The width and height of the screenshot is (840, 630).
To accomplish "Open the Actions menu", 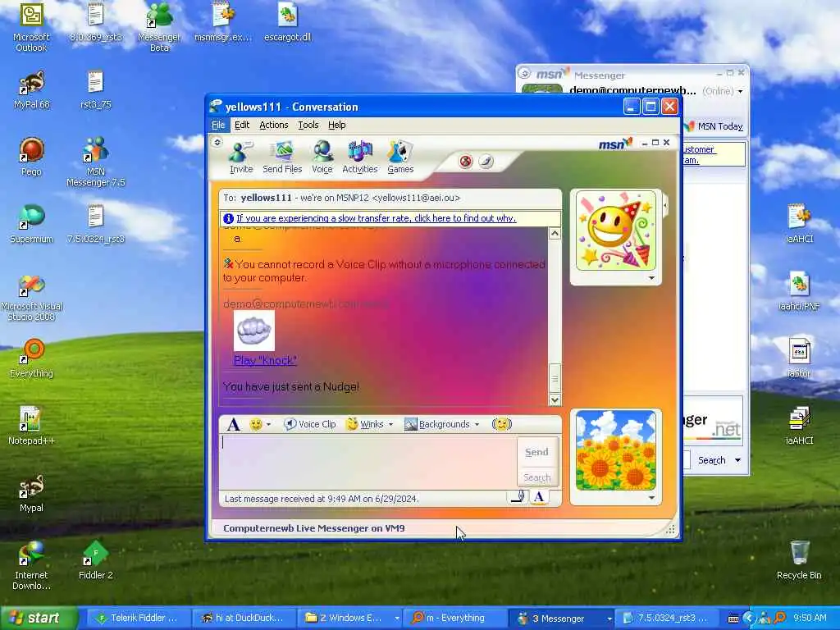I will [274, 125].
